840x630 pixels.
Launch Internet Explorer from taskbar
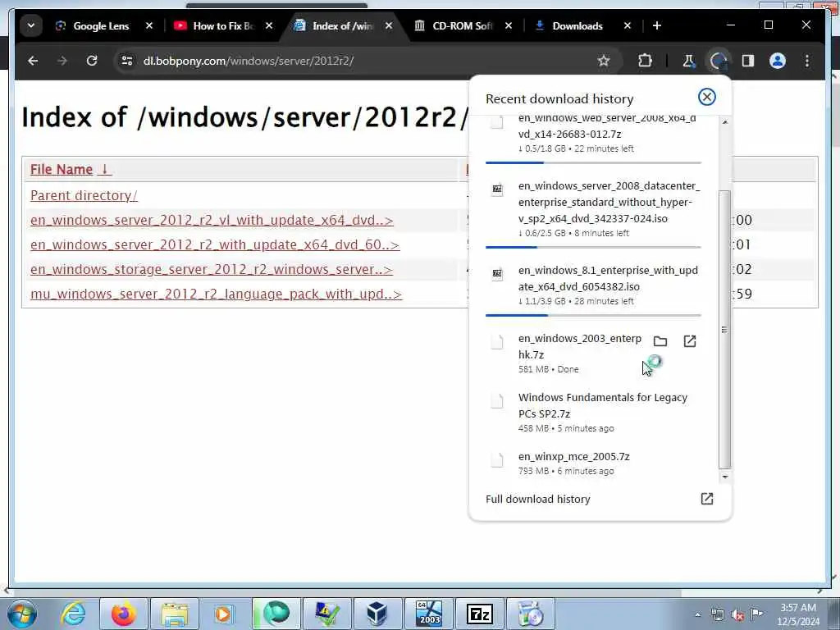(73, 614)
